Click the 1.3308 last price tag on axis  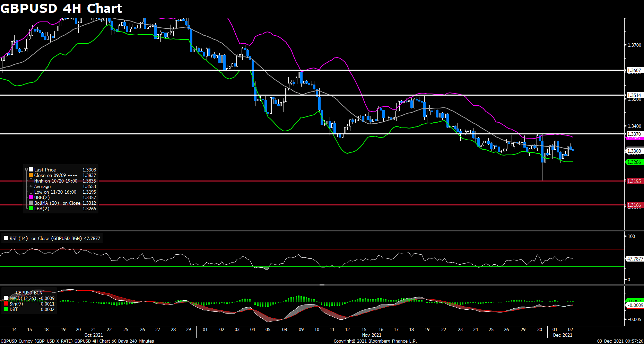pos(634,151)
